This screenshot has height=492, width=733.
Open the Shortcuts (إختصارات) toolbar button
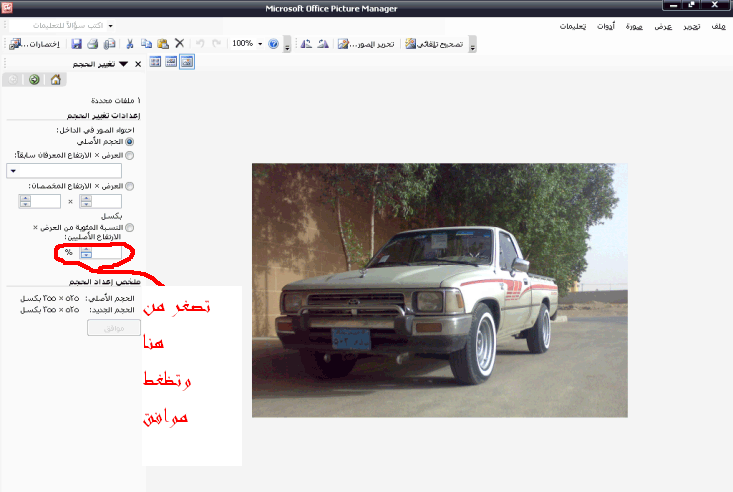click(35, 44)
